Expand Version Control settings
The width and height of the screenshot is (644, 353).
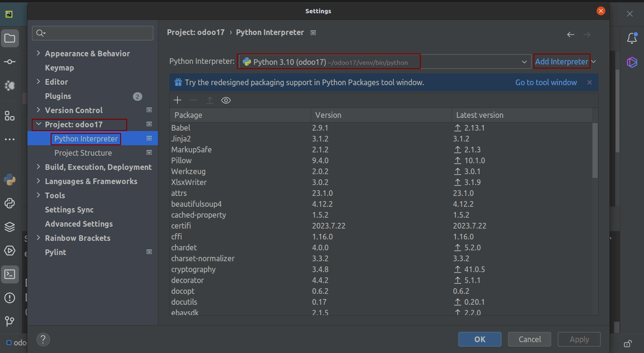(x=38, y=110)
